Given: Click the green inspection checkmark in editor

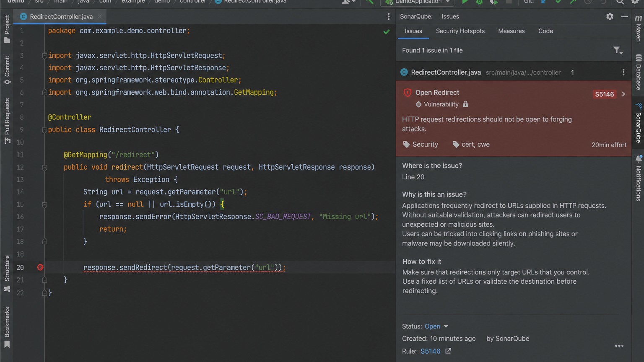Looking at the screenshot, I should click(x=387, y=31).
